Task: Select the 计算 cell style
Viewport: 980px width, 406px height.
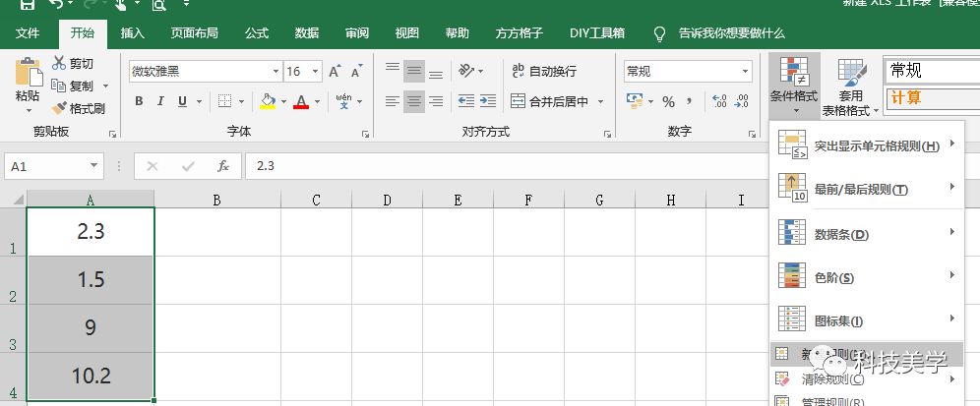Action: coord(932,98)
